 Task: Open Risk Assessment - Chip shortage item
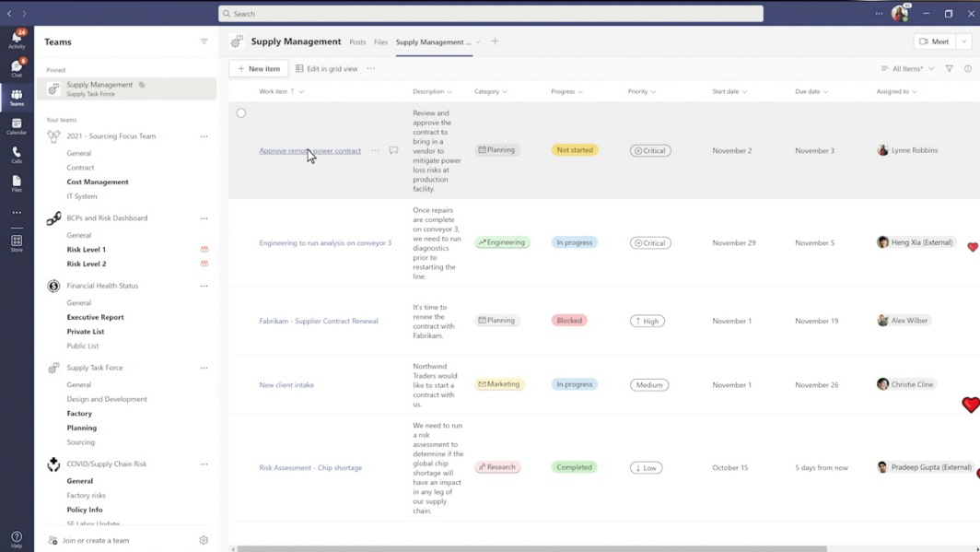[x=310, y=467]
